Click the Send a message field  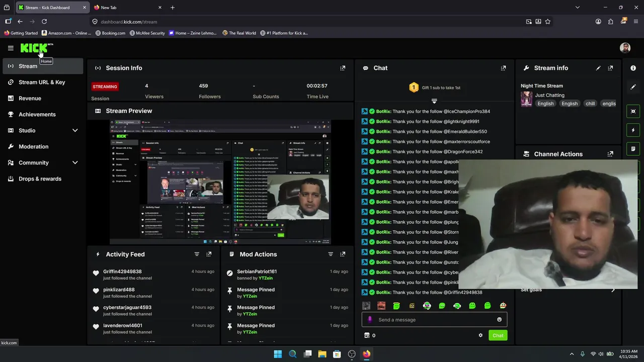click(434, 320)
